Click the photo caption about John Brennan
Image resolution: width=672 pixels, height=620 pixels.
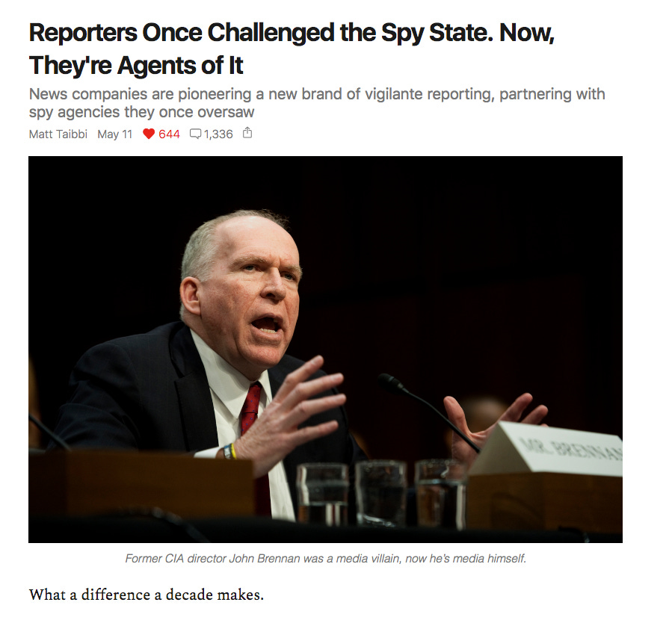pos(325,558)
